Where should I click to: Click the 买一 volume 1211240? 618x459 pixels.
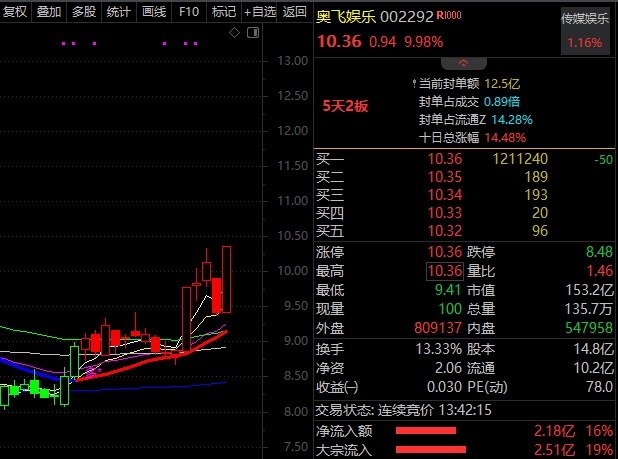(x=520, y=159)
